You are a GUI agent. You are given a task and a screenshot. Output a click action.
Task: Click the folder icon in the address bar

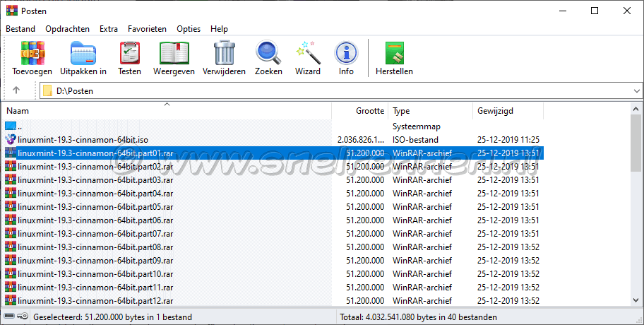(47, 91)
